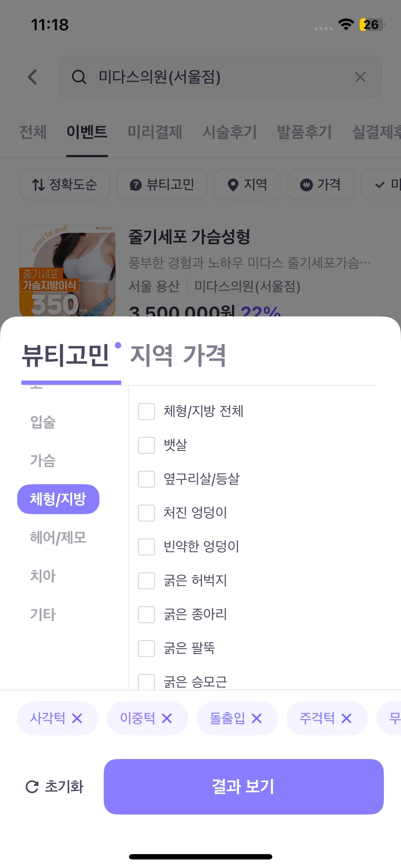Tap the back arrow icon

click(x=32, y=77)
